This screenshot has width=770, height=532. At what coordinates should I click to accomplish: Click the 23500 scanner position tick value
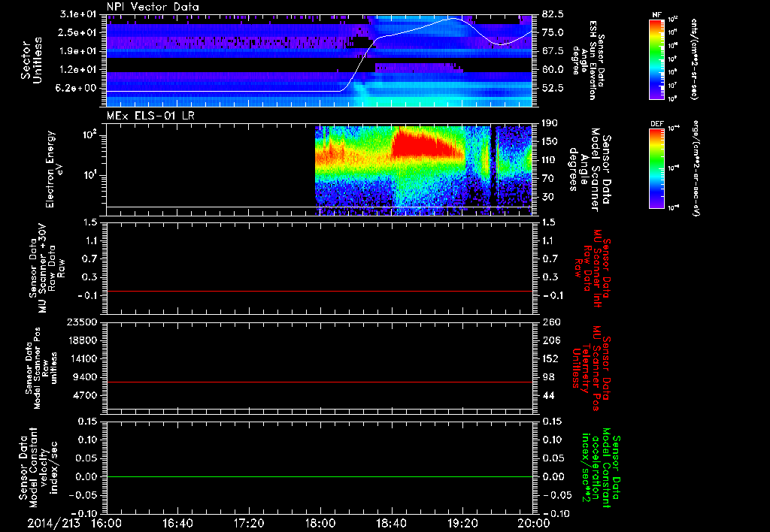coord(83,322)
